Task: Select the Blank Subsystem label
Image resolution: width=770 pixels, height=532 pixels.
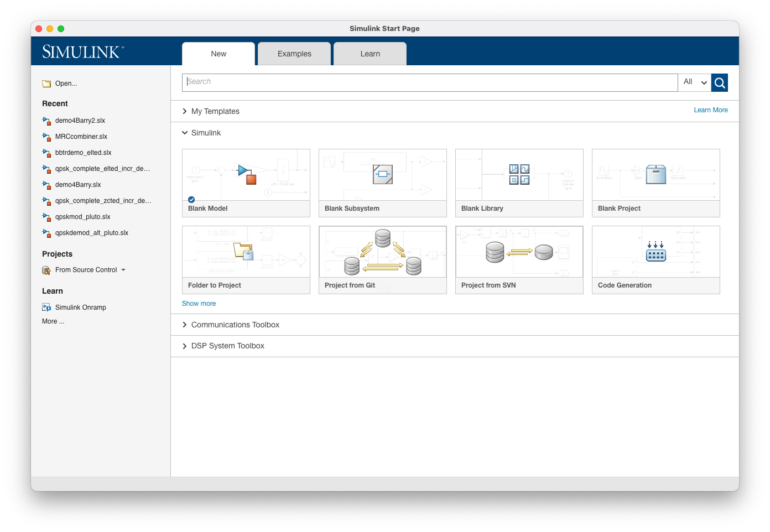Action: (x=352, y=208)
